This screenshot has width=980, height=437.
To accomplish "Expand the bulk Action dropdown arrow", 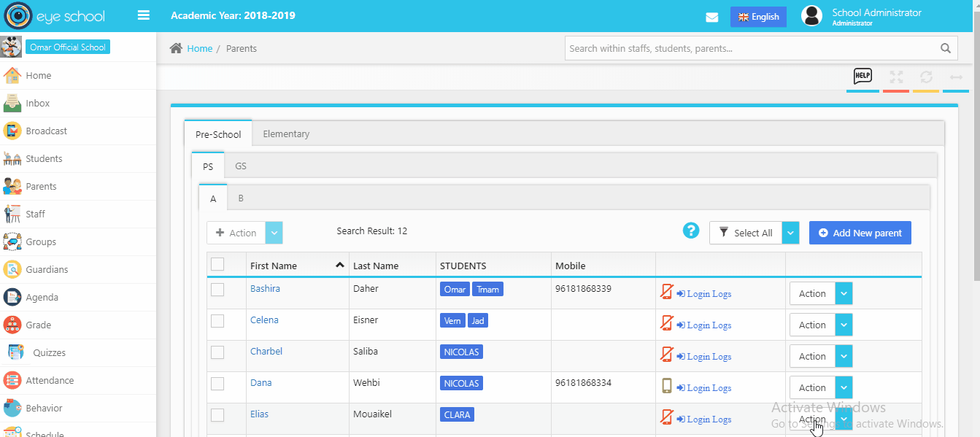I will pos(274,233).
